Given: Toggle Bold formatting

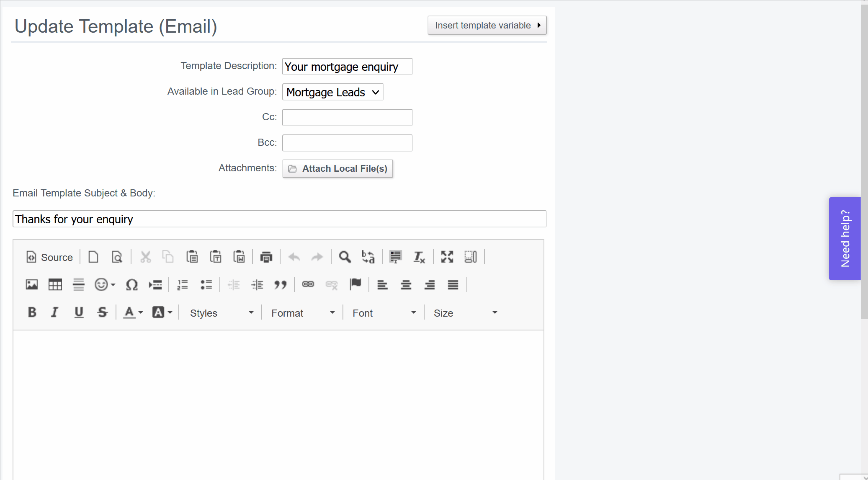Looking at the screenshot, I should (x=32, y=312).
